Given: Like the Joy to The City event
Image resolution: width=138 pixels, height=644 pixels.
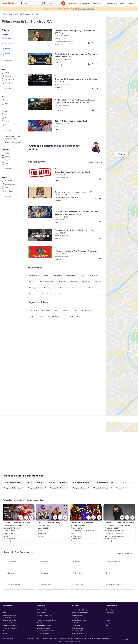Looking at the screenshot, I should (x=100, y=222).
